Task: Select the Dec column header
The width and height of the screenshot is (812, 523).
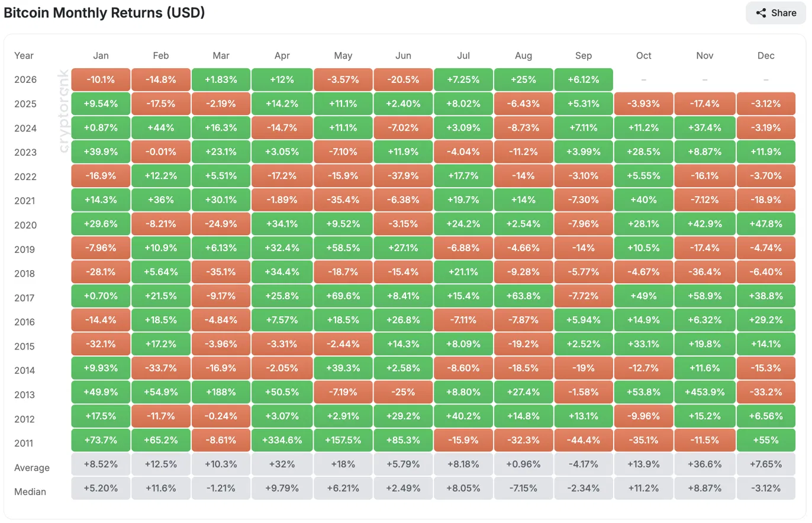Action: pos(766,55)
